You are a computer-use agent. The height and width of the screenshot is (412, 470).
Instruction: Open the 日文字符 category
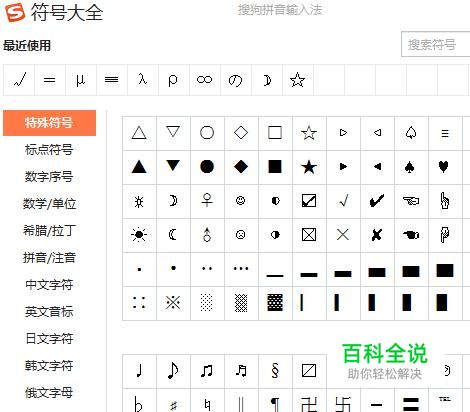click(x=49, y=339)
